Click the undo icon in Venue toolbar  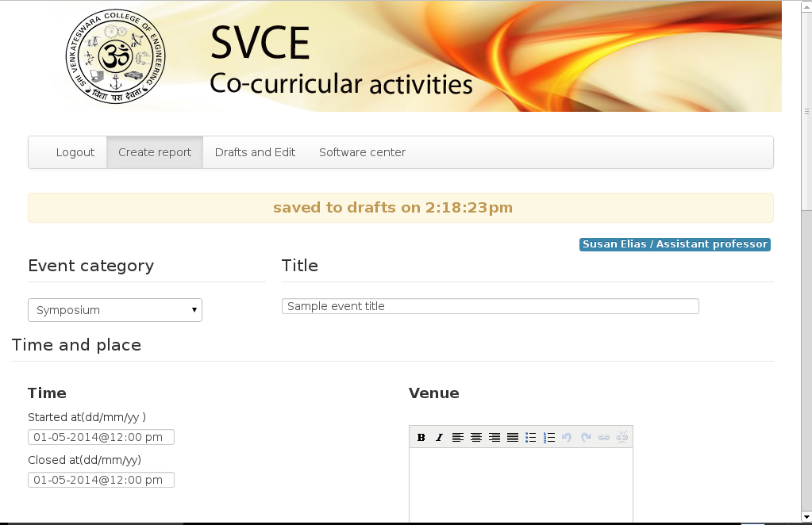pos(567,437)
